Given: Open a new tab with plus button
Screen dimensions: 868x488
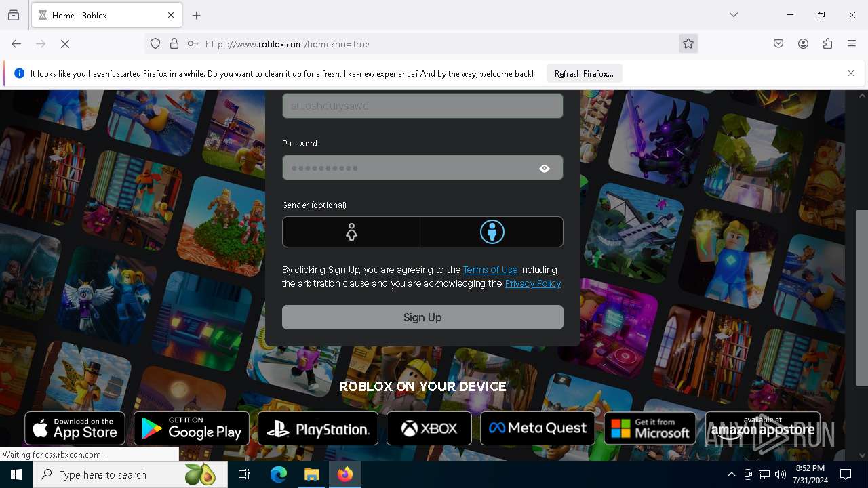Looking at the screenshot, I should 197,15.
